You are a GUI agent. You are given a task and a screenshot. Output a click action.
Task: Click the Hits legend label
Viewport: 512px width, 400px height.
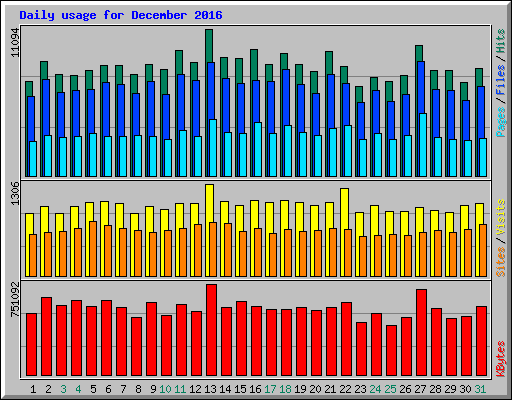[x=501, y=41]
